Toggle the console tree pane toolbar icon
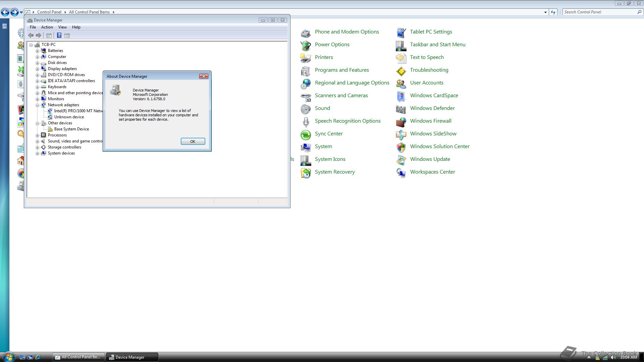The image size is (644, 362). (49, 36)
